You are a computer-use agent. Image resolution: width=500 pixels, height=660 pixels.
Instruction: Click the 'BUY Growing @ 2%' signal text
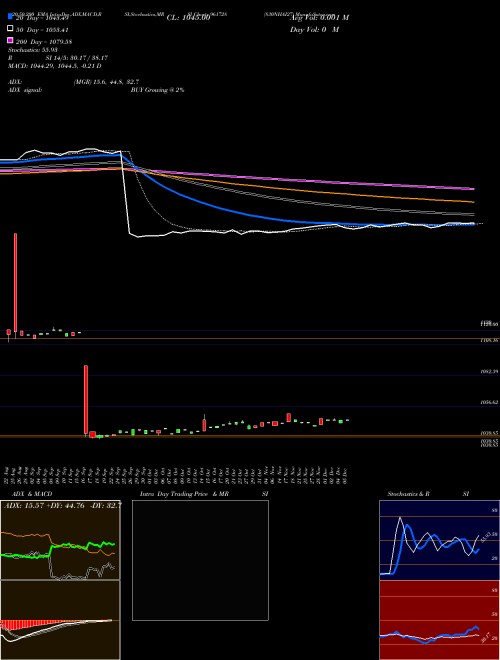(x=157, y=90)
